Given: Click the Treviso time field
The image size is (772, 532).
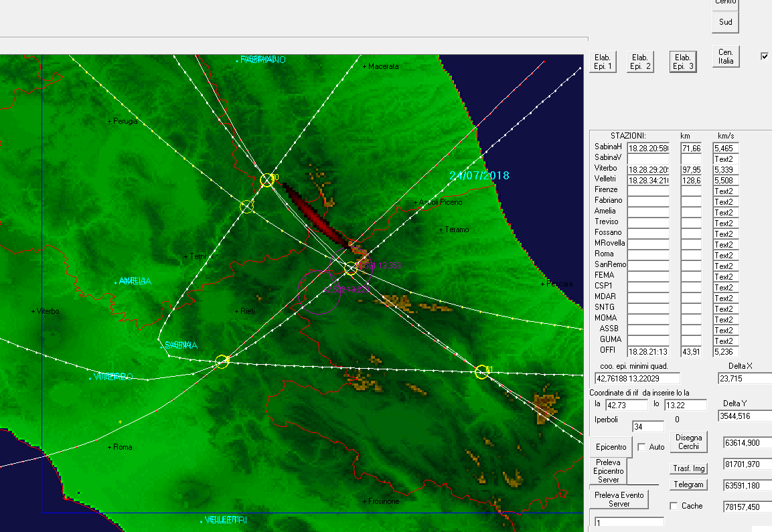Looking at the screenshot, I should pyautogui.click(x=648, y=224).
